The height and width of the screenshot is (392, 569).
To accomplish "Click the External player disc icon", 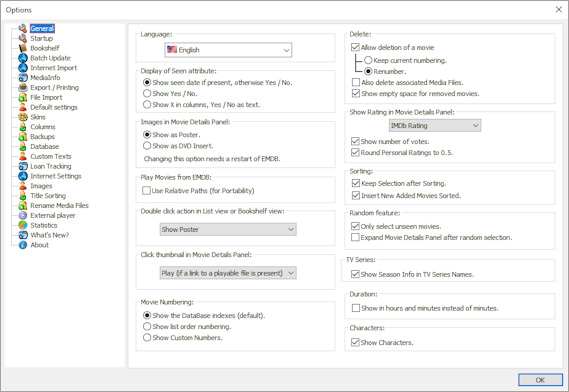I will 23,215.
